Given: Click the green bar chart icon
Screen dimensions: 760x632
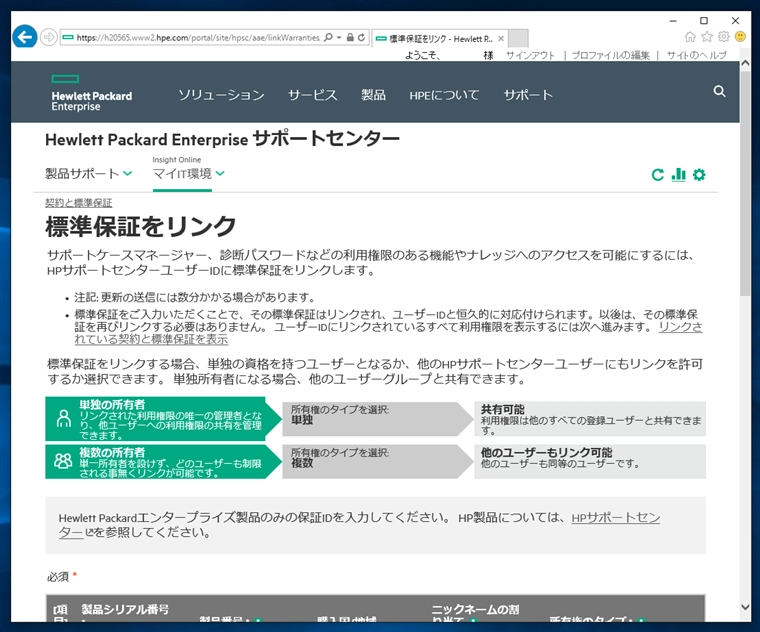Looking at the screenshot, I should (679, 174).
